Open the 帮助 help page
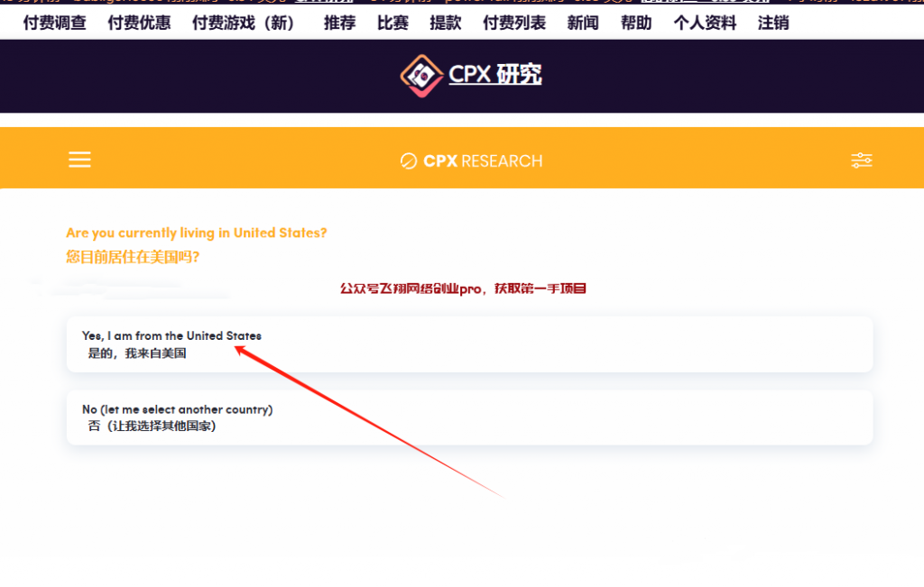Screen dimensions: 924x587 pyautogui.click(x=636, y=23)
